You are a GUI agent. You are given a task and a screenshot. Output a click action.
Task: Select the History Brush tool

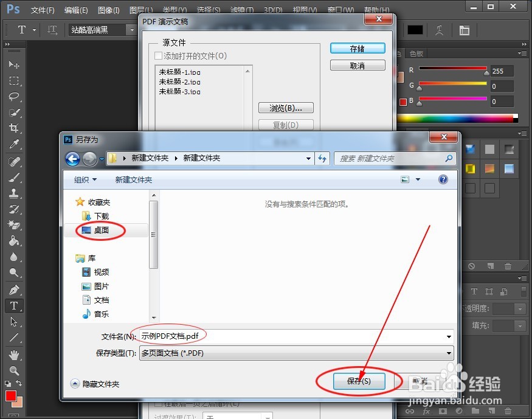[x=14, y=209]
